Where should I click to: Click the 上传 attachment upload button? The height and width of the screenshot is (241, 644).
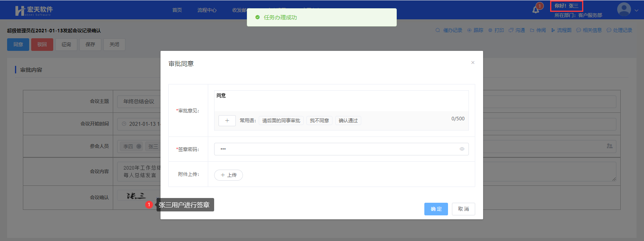[228, 175]
